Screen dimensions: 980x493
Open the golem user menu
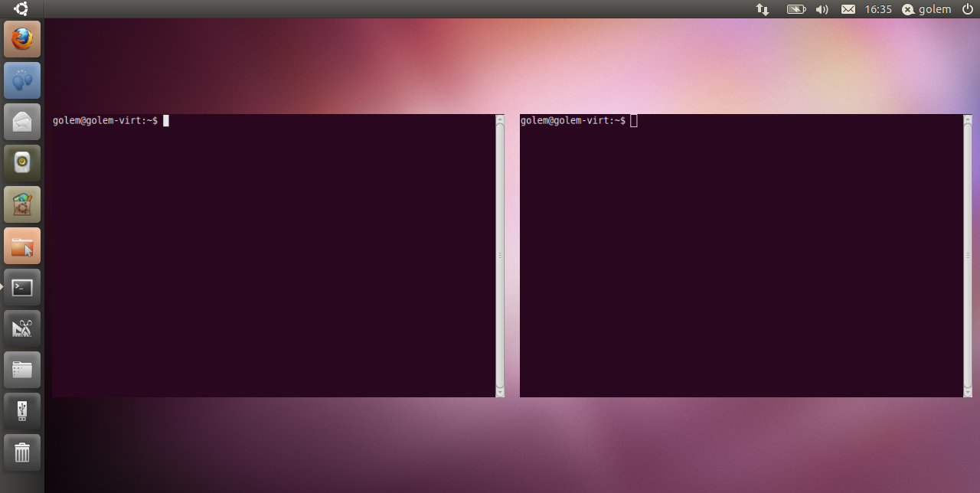926,9
